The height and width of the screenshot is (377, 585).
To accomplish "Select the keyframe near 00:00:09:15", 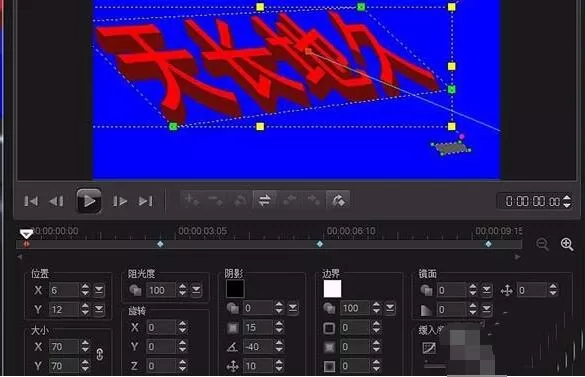I will [x=488, y=244].
